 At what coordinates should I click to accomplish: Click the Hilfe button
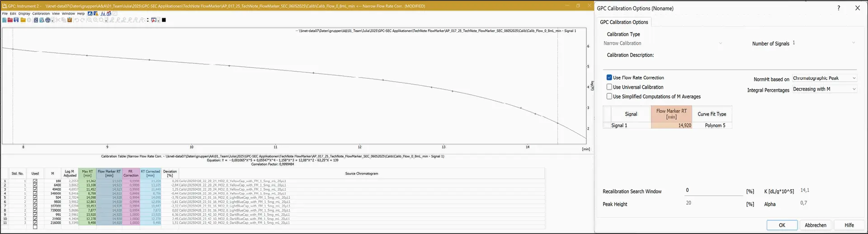(x=849, y=225)
